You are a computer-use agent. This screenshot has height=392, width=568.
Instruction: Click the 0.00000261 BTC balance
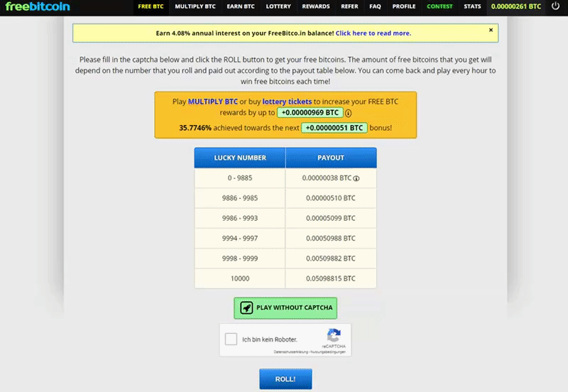pyautogui.click(x=516, y=6)
